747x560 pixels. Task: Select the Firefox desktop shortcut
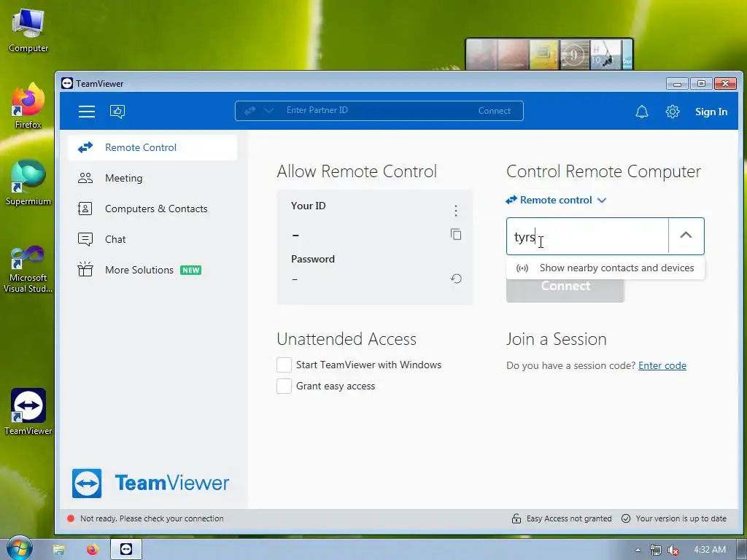(x=28, y=106)
